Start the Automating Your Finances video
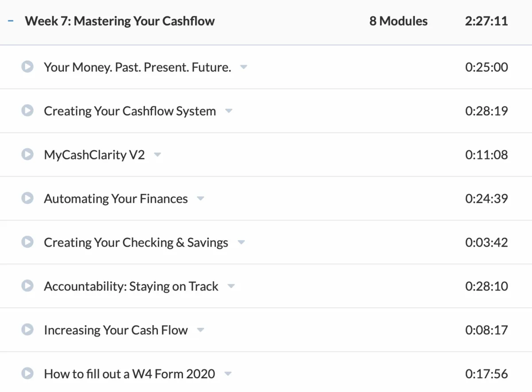Screen dimensions: 532x392 pos(27,198)
